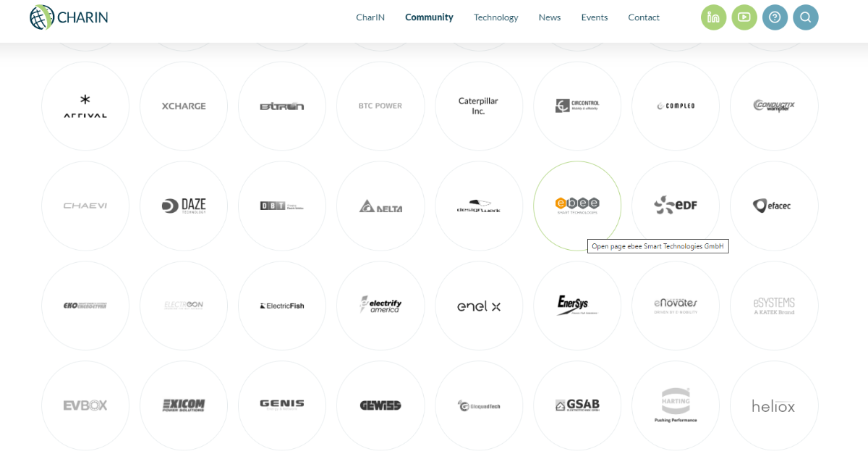Open the EKO Energetyka member logo
The image size is (868, 454).
click(x=85, y=306)
